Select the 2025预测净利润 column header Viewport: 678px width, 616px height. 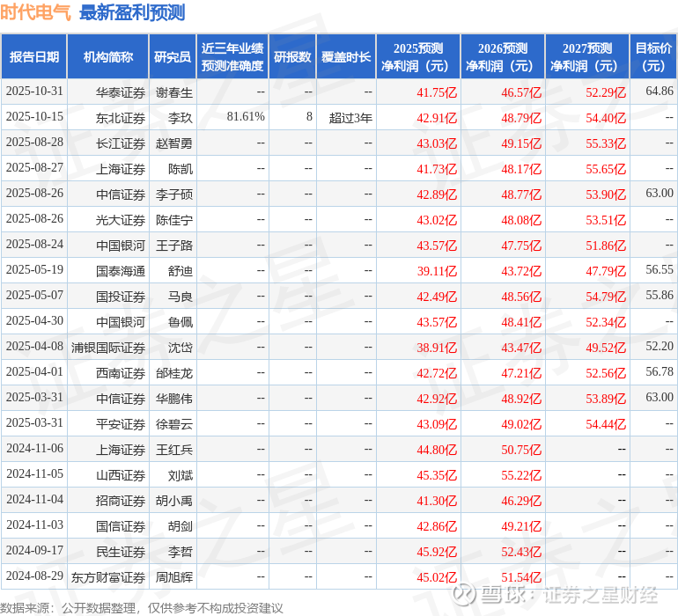[418, 56]
